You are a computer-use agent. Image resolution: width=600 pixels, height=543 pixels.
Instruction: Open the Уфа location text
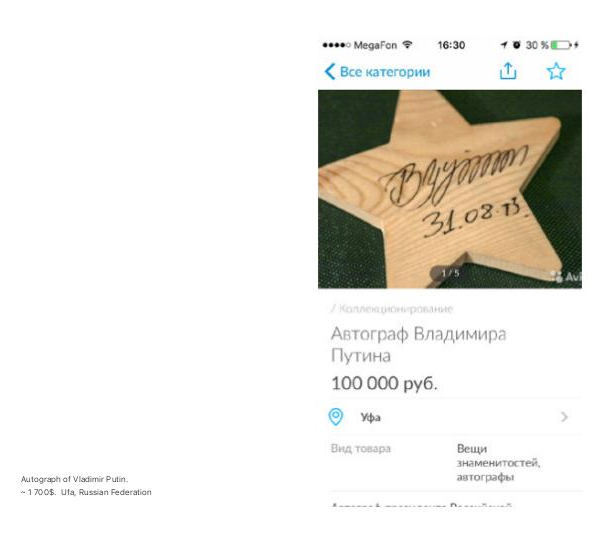370,417
